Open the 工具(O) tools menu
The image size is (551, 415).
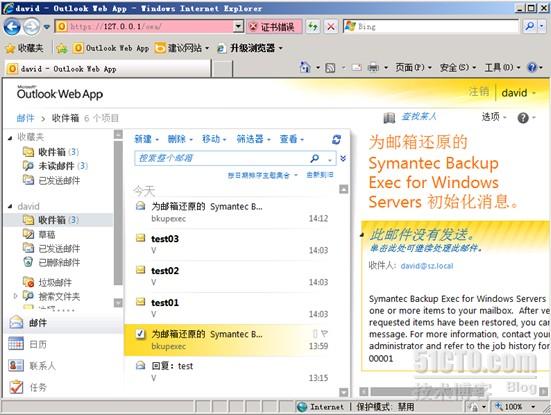(503, 67)
